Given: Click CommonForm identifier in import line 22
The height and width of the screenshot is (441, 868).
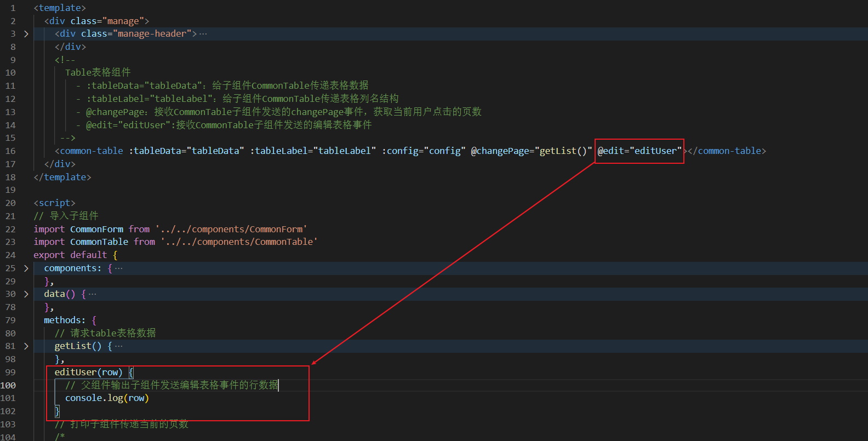Looking at the screenshot, I should pos(96,229).
